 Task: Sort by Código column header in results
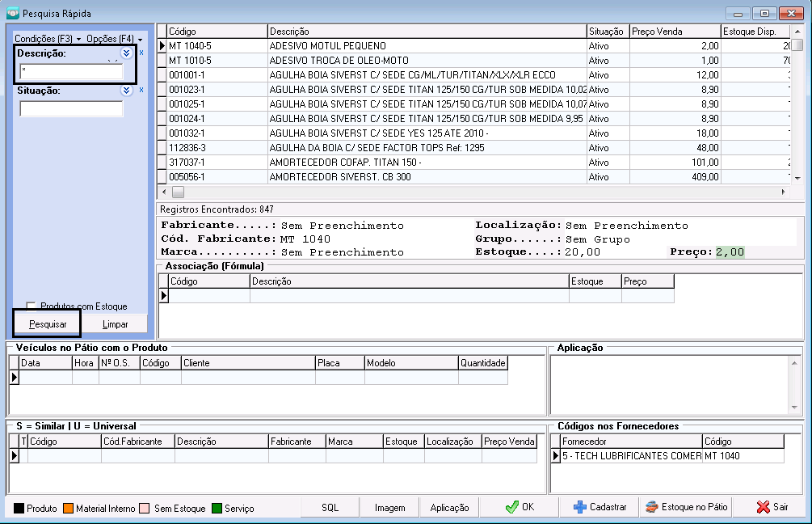coord(217,31)
